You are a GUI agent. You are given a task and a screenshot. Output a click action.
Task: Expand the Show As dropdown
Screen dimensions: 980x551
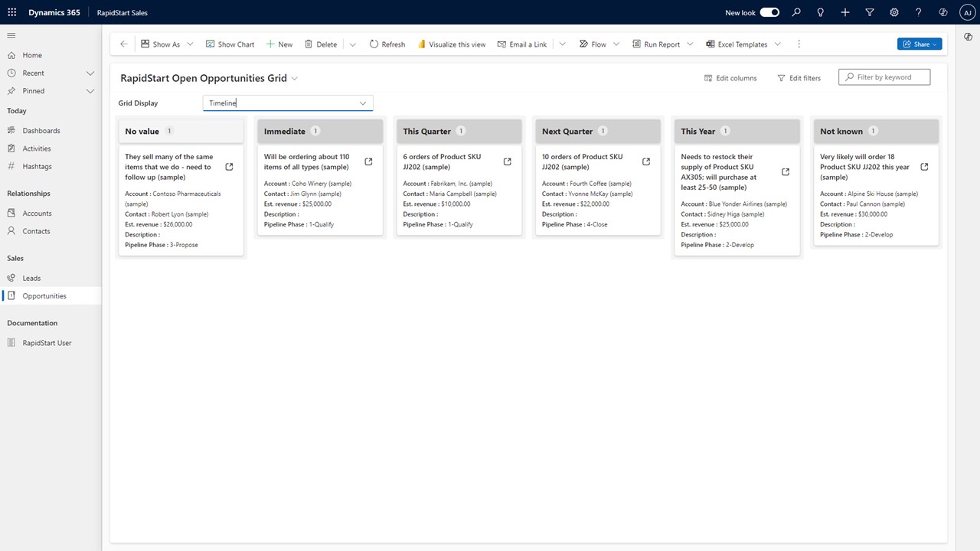[190, 44]
